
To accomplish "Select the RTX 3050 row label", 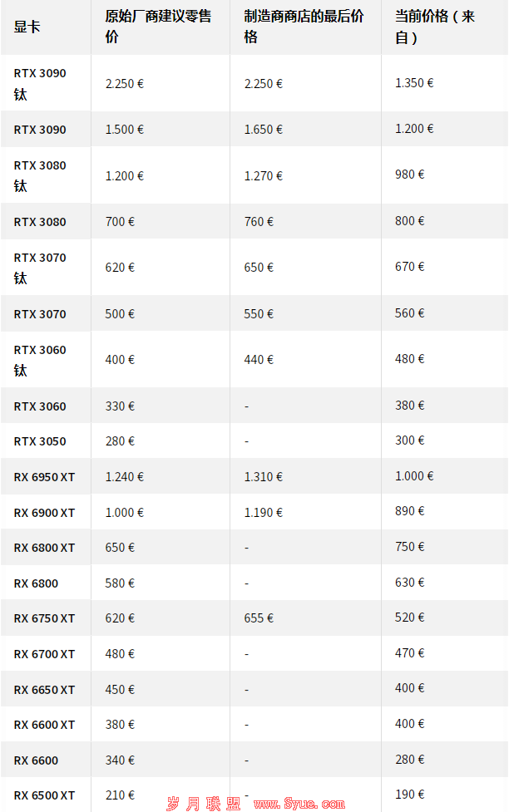I will pyautogui.click(x=40, y=441).
